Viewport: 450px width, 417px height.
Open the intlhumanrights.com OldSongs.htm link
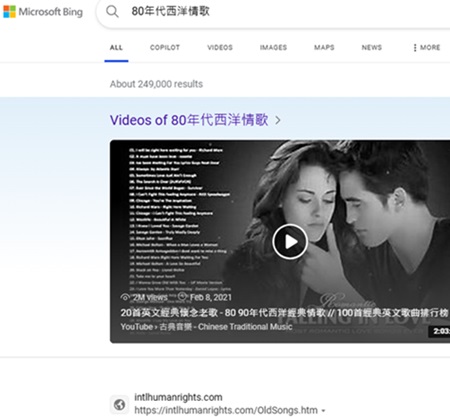point(226,410)
